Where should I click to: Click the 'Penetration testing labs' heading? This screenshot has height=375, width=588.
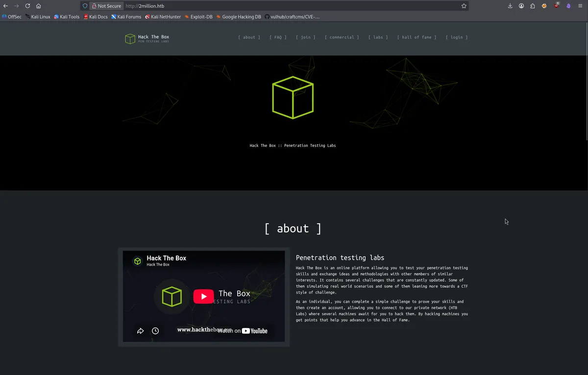(x=340, y=258)
